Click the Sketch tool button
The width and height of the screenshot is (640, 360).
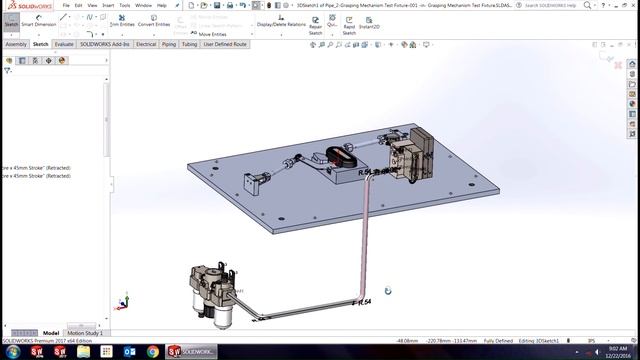(x=11, y=21)
